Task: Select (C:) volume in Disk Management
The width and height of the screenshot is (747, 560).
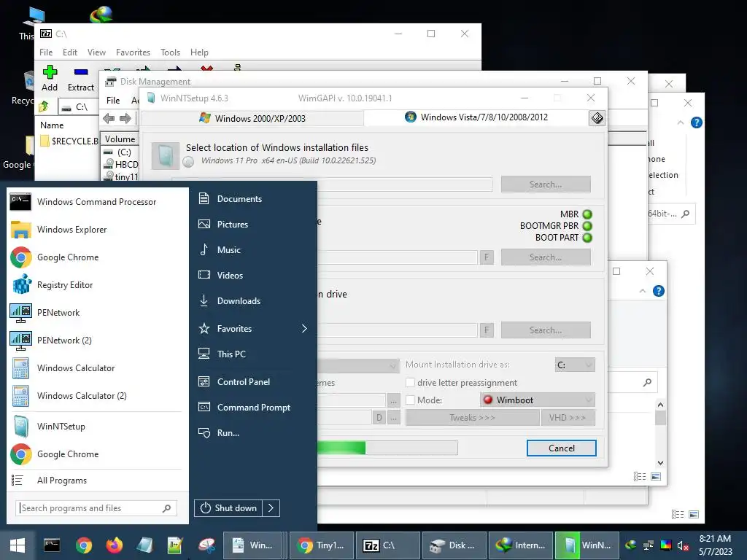Action: click(121, 152)
